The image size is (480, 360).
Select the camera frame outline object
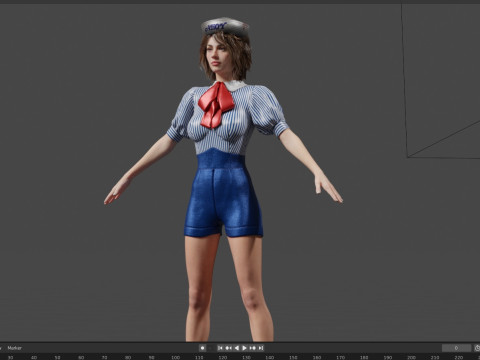[x=440, y=80]
